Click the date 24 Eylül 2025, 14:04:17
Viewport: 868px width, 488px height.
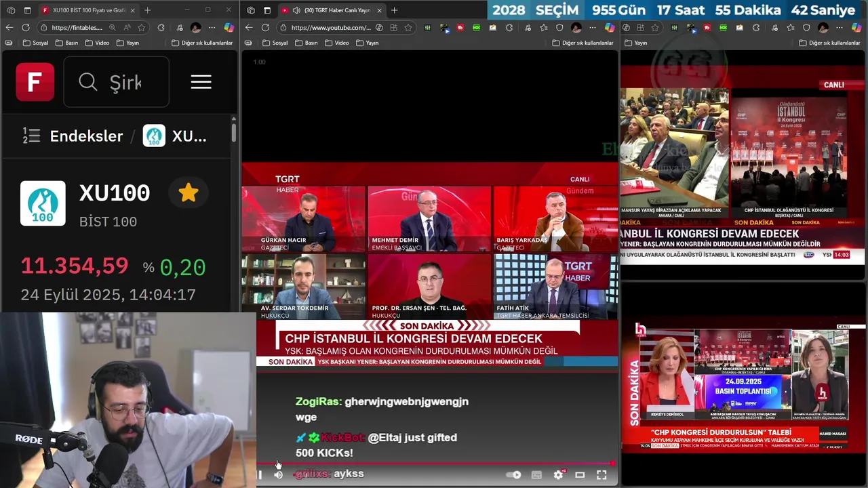pos(108,295)
